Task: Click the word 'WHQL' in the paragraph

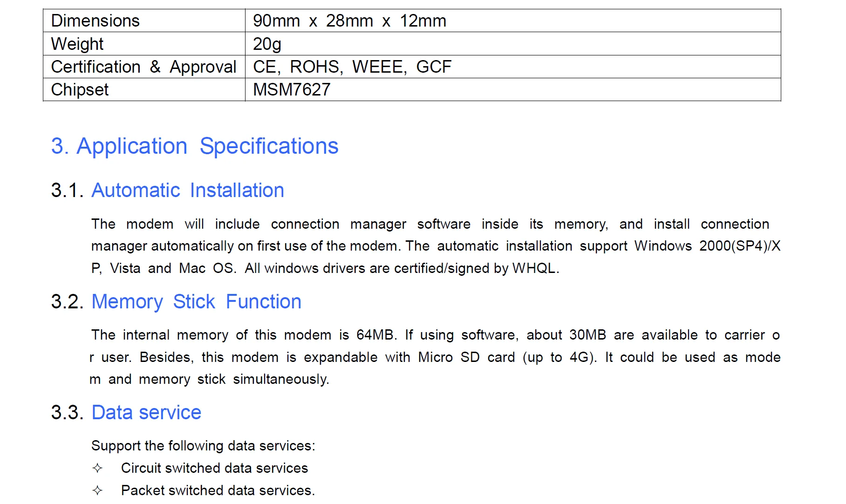Action: pos(534,268)
